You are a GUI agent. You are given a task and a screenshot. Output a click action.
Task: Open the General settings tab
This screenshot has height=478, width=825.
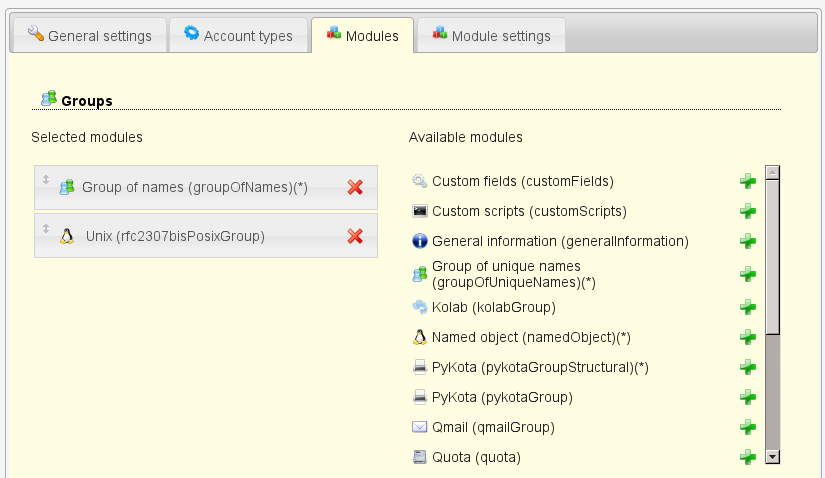[89, 36]
